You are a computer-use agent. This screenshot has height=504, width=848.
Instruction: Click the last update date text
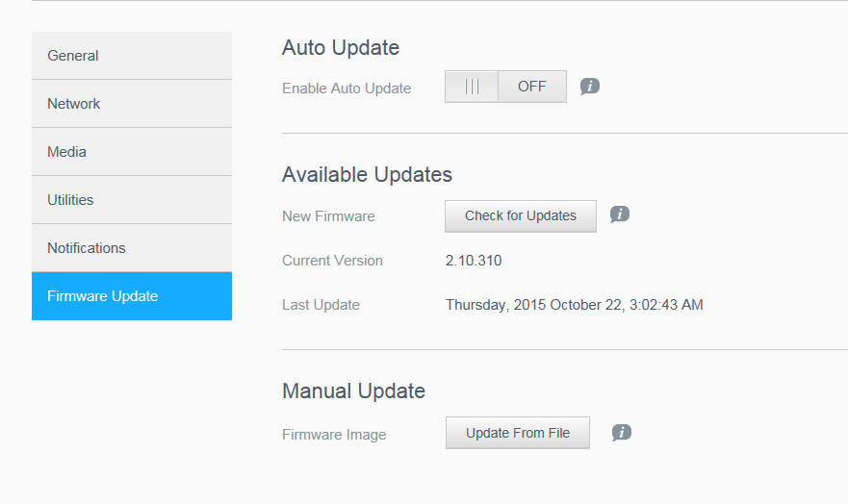574,305
